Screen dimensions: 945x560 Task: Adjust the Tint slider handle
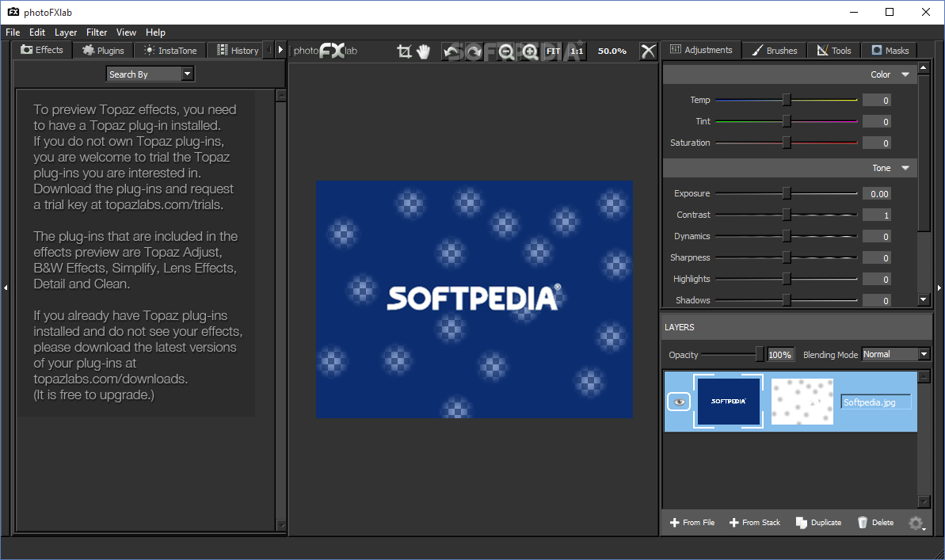pyautogui.click(x=787, y=121)
